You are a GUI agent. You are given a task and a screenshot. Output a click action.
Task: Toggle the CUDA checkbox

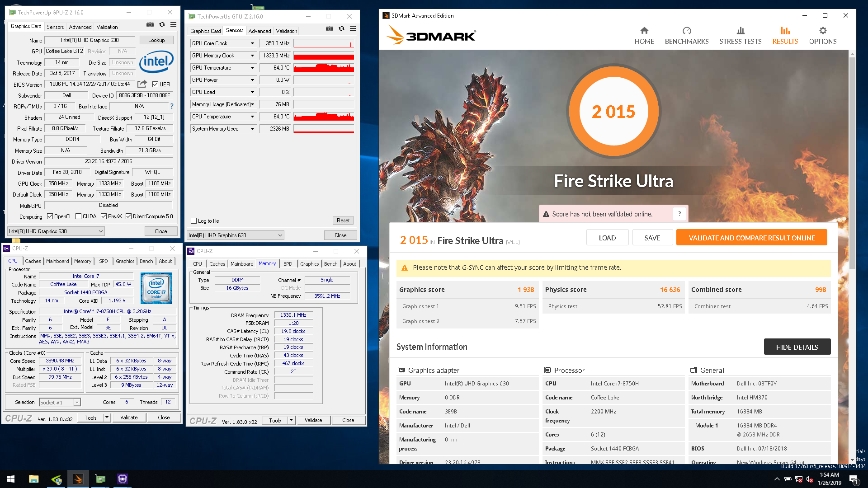click(79, 216)
